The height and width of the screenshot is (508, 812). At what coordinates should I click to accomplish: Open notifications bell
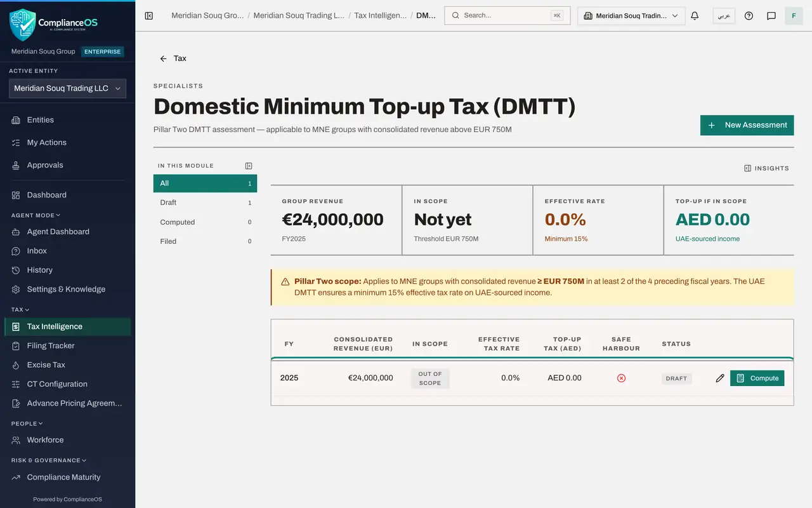tap(695, 15)
